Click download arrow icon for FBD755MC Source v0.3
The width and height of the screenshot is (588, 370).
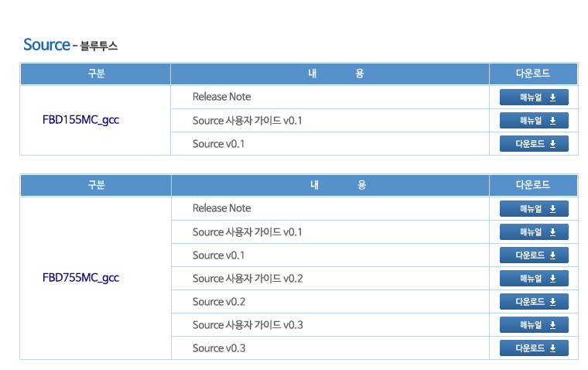[552, 348]
